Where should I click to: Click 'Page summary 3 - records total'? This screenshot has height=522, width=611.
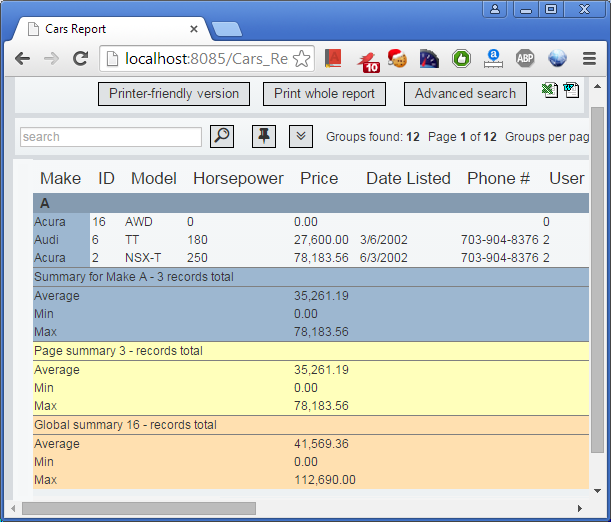pos(118,351)
